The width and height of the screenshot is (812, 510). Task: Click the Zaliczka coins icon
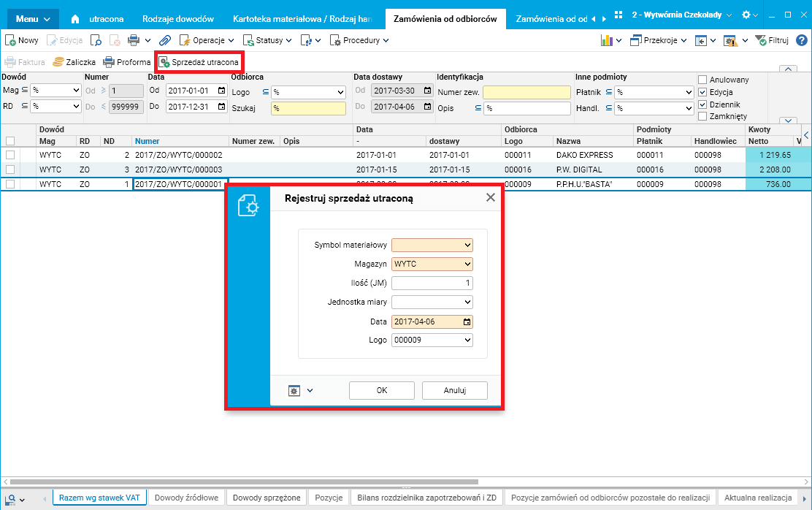[58, 62]
